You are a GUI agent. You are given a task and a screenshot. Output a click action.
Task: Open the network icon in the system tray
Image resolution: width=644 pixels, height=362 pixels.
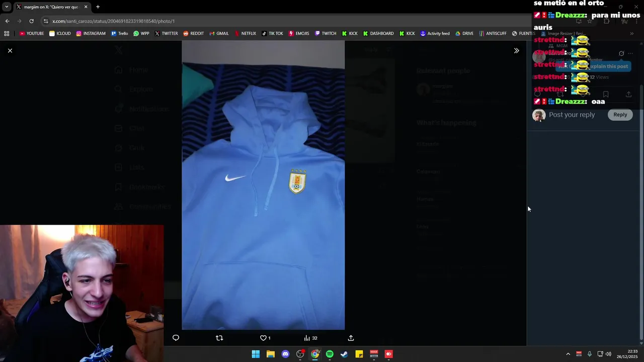click(x=599, y=354)
